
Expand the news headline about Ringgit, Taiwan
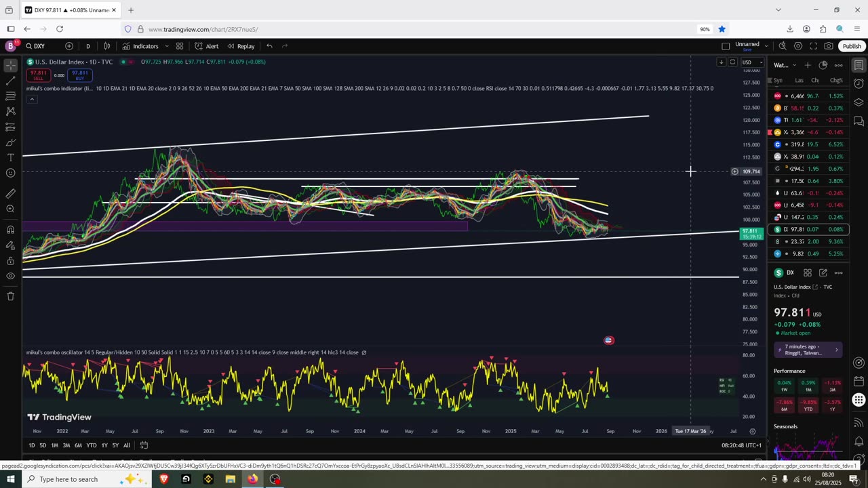[x=808, y=350]
